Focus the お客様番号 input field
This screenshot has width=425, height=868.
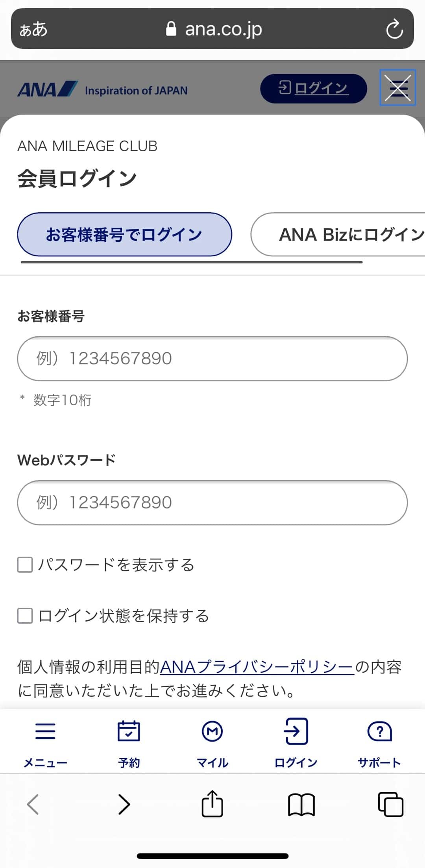[x=212, y=358]
